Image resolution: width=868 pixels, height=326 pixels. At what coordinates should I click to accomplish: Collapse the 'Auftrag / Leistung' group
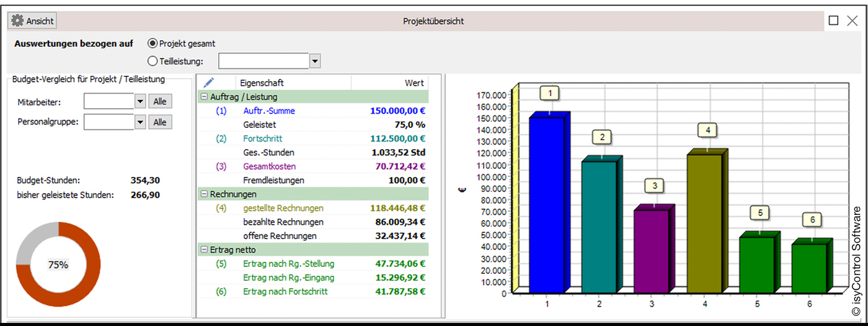[203, 97]
